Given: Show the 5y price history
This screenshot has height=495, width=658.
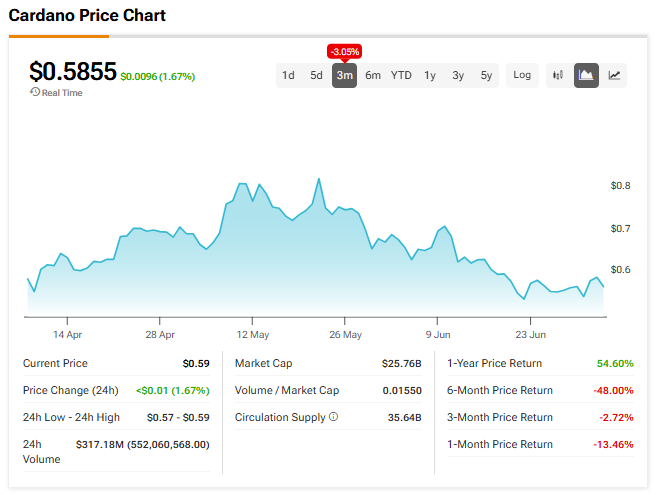Looking at the screenshot, I should (486, 75).
